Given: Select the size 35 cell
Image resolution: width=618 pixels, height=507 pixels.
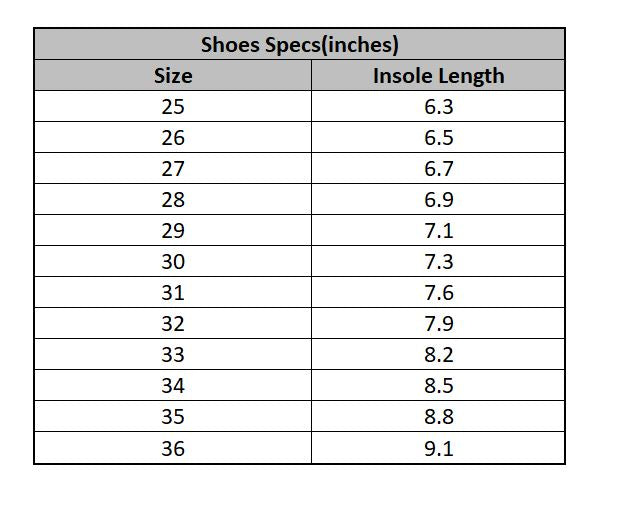Looking at the screenshot, I should [x=173, y=416].
